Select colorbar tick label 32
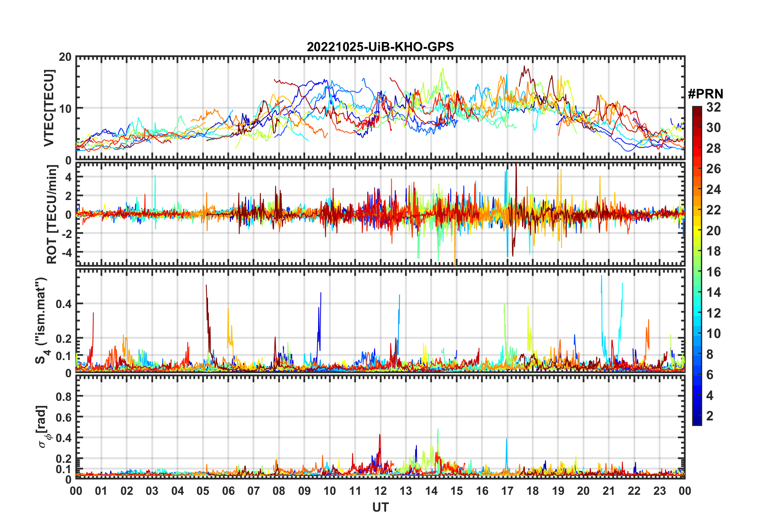 [713, 107]
